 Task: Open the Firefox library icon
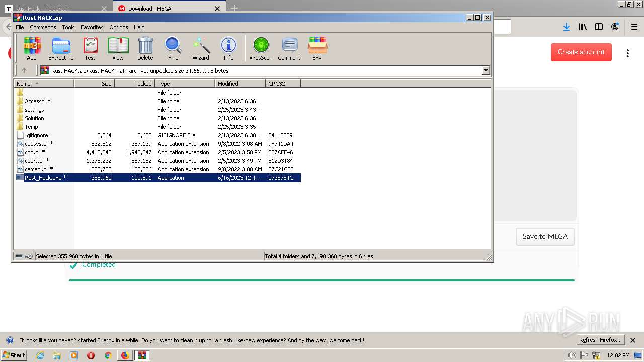[x=583, y=27]
